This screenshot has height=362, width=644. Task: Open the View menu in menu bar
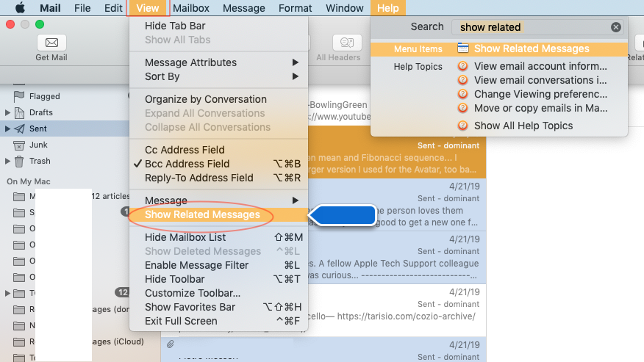(148, 8)
